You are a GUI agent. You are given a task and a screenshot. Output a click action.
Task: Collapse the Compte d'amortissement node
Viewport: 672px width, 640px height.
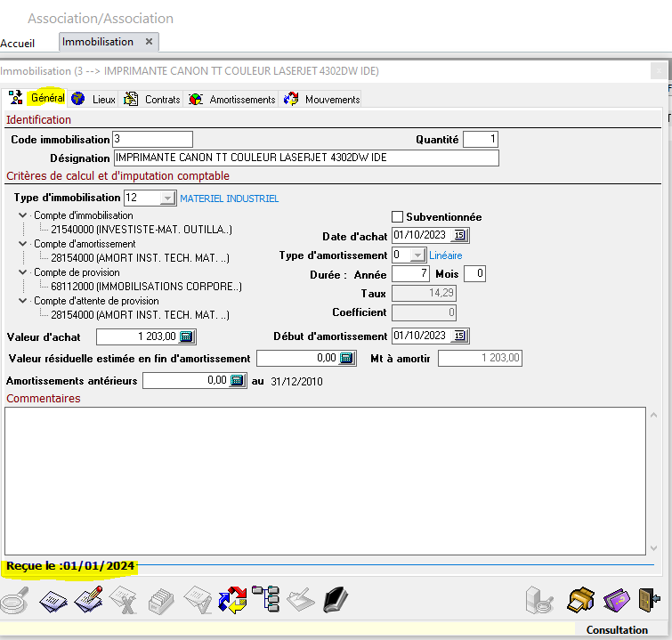(x=23, y=244)
